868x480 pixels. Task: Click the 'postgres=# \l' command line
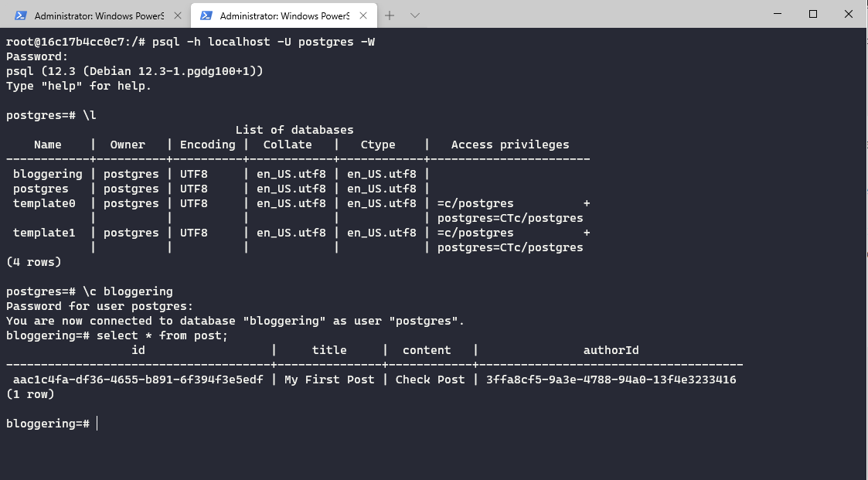pos(52,115)
